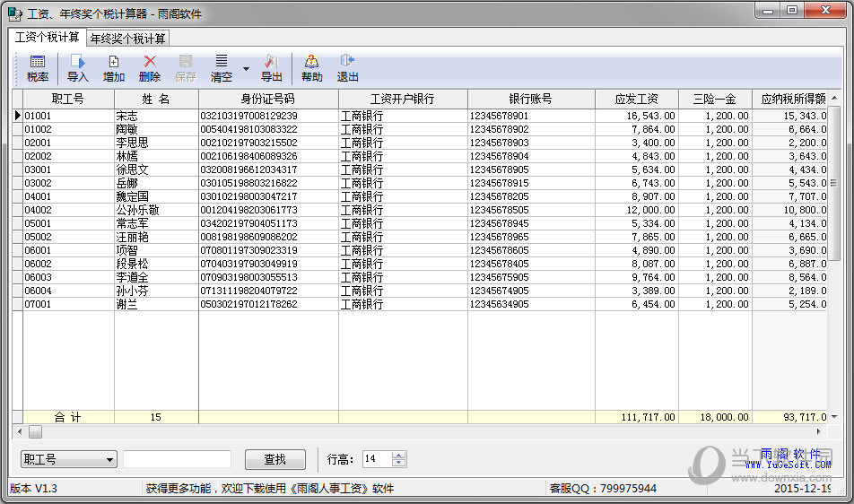The height and width of the screenshot is (504, 854).
Task: Close the calculator window
Action: [825, 11]
